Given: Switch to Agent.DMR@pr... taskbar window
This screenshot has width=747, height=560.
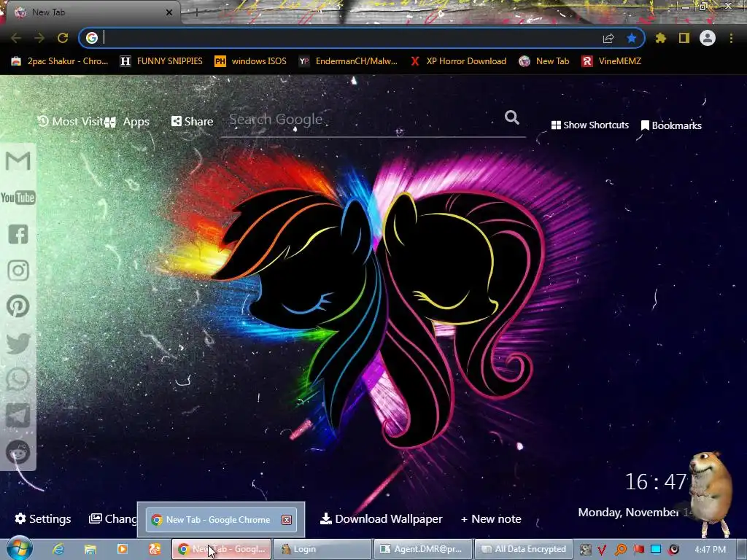Looking at the screenshot, I should click(x=422, y=549).
